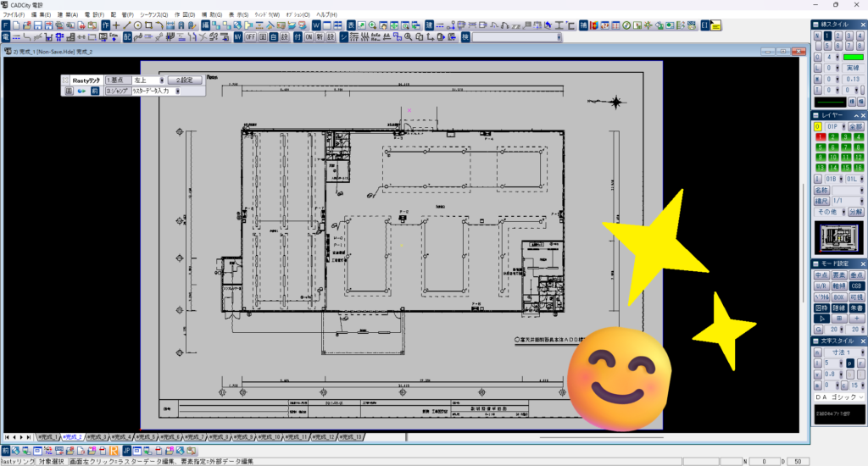
Task: Click the yellow layer 0 swatch
Action: tap(818, 127)
